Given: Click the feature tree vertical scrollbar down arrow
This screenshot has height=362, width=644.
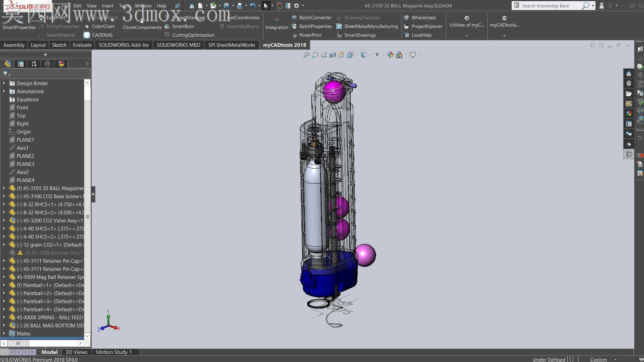Looking at the screenshot, I should point(87,335).
